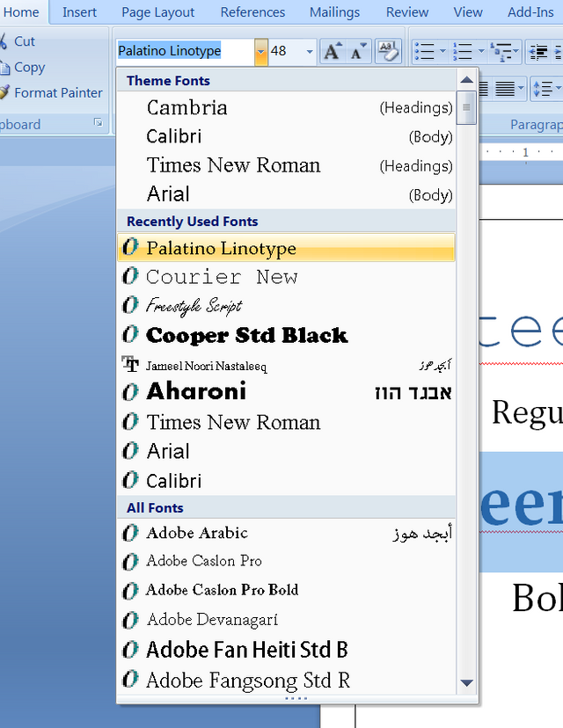The width and height of the screenshot is (563, 728).
Task: Apply numbered list formatting
Action: pos(463,51)
